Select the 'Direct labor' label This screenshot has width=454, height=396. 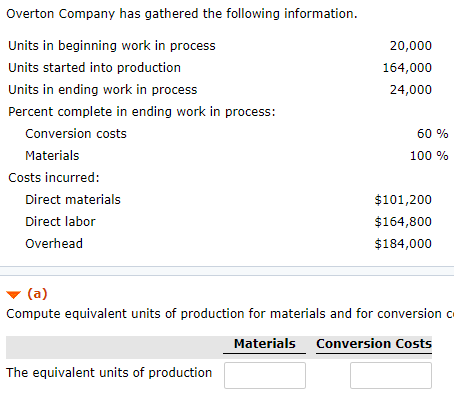(60, 222)
